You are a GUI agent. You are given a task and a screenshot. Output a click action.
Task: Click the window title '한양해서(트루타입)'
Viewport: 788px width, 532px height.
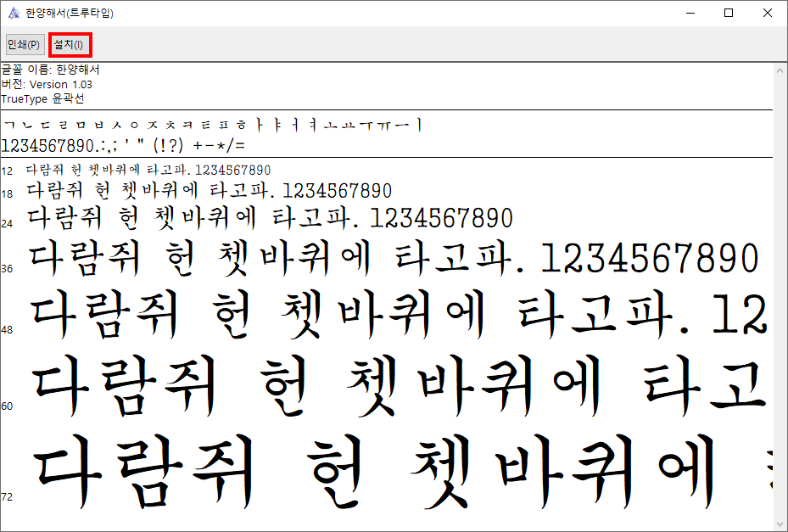[x=70, y=13]
